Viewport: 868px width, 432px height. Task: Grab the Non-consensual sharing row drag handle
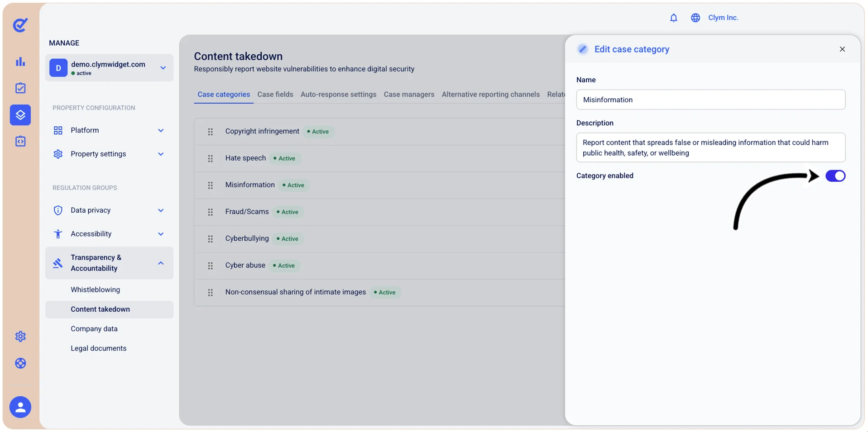click(211, 293)
